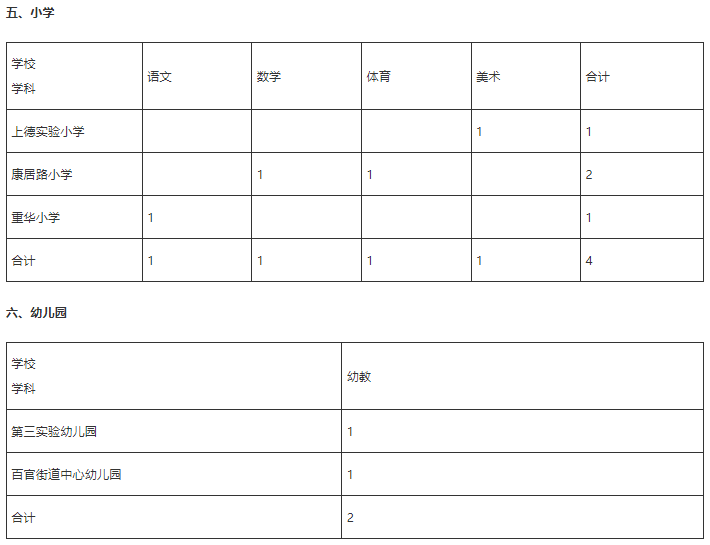710x545 pixels.
Task: Click the 数学 value for 康居路小学
Action: 260,174
